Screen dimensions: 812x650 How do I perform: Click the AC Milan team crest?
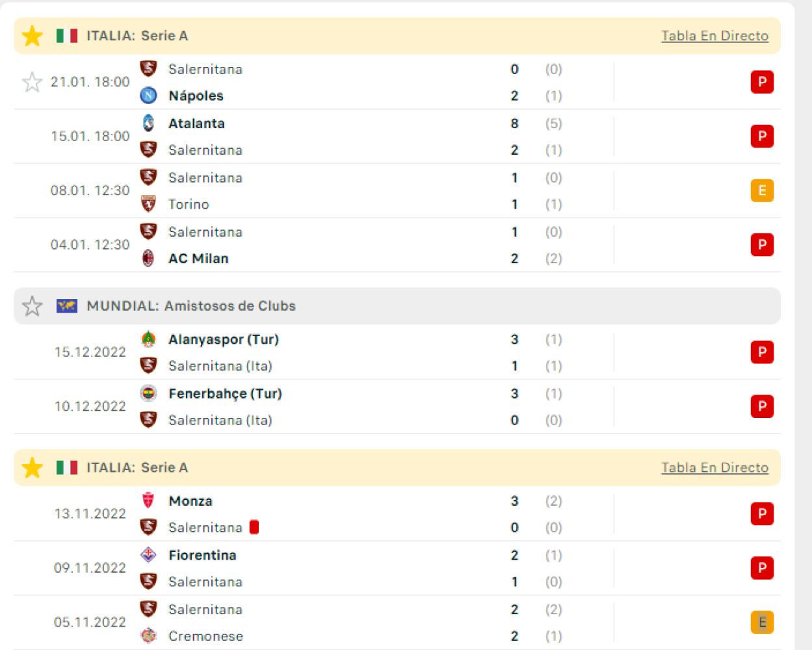point(148,258)
